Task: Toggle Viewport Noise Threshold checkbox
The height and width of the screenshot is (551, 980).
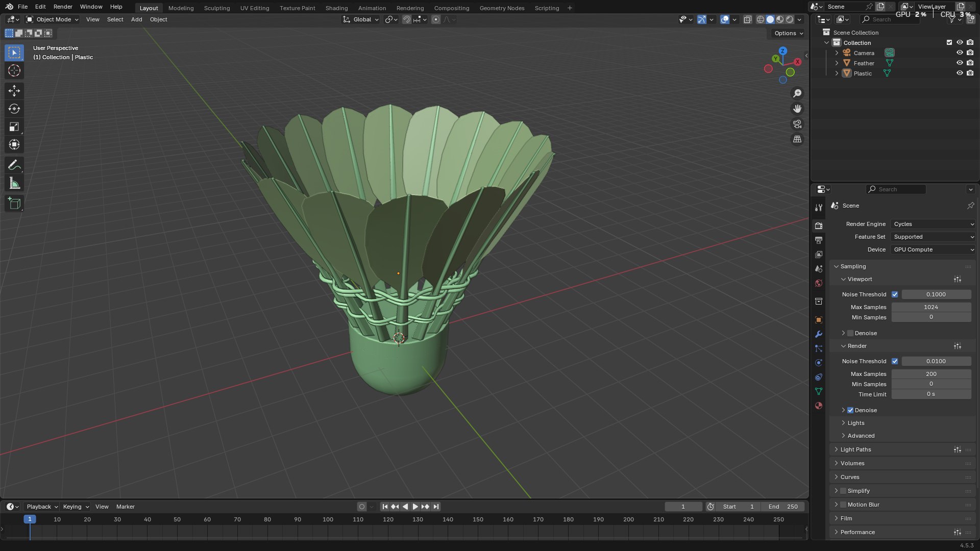Action: point(895,294)
